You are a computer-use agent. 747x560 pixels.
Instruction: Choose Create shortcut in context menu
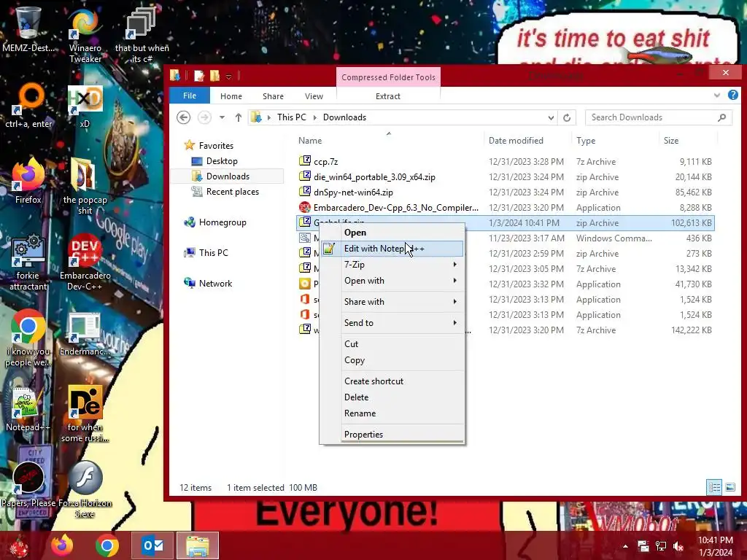[392, 381]
